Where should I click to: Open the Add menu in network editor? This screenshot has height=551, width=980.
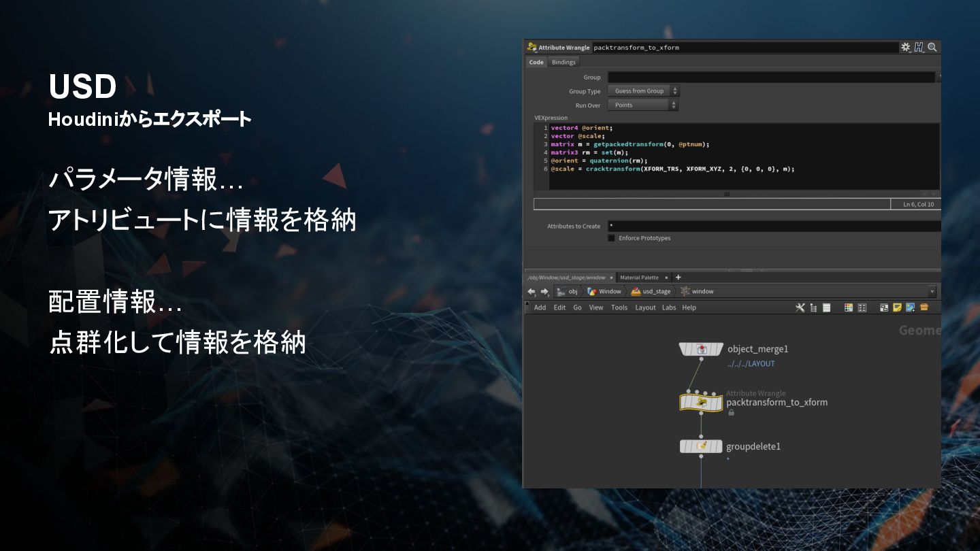(540, 307)
